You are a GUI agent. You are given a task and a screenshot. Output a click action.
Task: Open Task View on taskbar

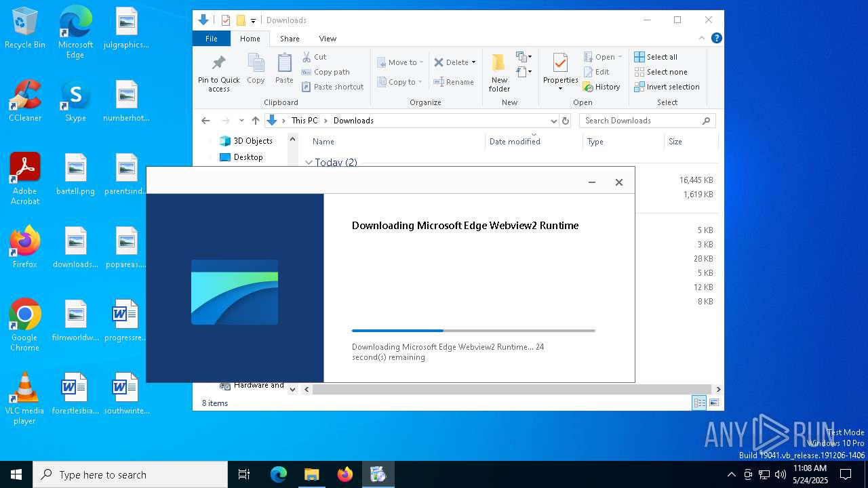(244, 474)
